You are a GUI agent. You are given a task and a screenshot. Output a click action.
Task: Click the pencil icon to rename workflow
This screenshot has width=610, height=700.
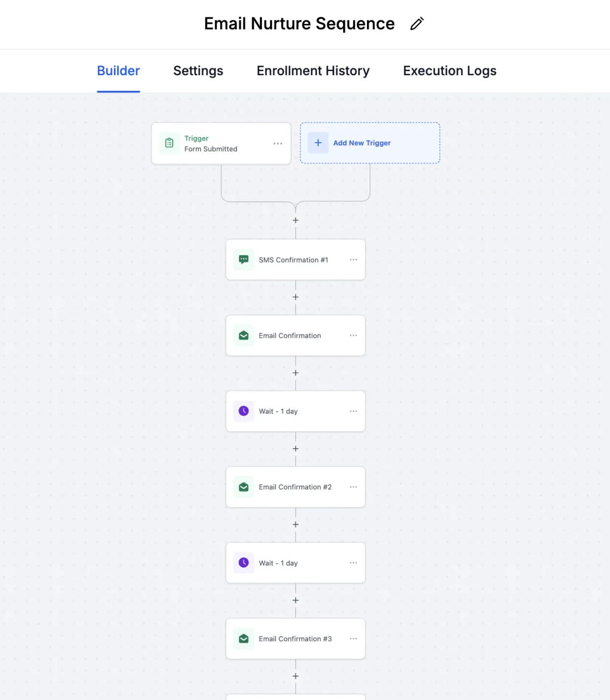417,24
